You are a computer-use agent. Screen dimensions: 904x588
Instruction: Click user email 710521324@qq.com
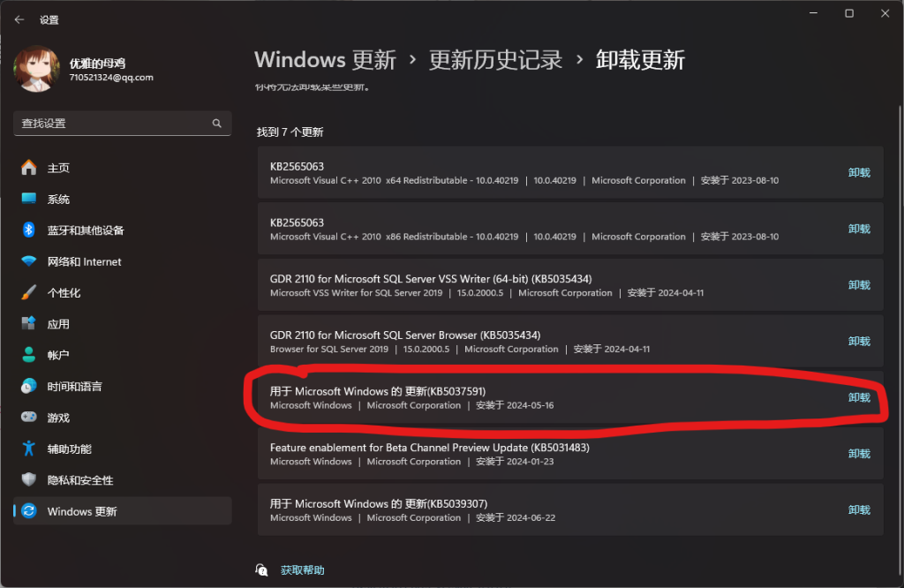click(x=111, y=77)
